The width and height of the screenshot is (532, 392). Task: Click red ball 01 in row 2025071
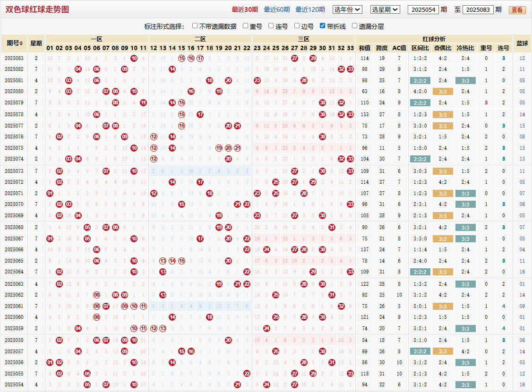pyautogui.click(x=50, y=193)
